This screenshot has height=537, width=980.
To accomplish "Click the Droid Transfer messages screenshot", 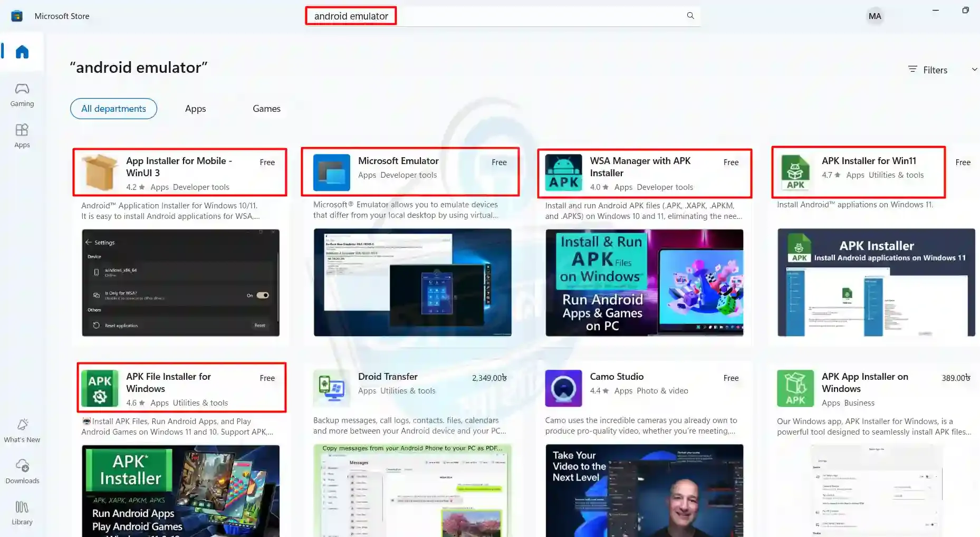I will click(412, 491).
